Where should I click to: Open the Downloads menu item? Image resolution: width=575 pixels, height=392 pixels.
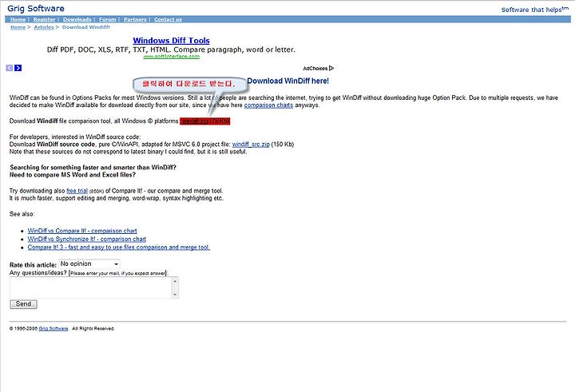pos(77,19)
